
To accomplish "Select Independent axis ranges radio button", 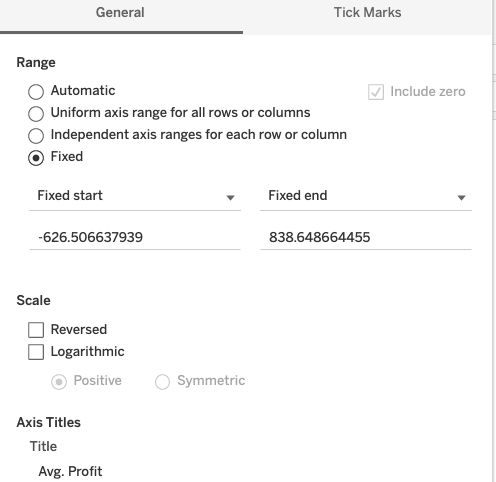I will click(36, 136).
